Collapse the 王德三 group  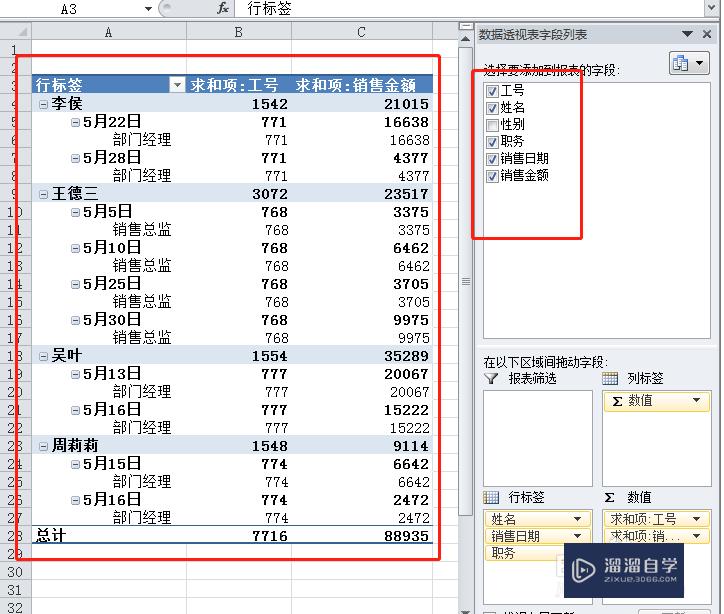[43, 194]
